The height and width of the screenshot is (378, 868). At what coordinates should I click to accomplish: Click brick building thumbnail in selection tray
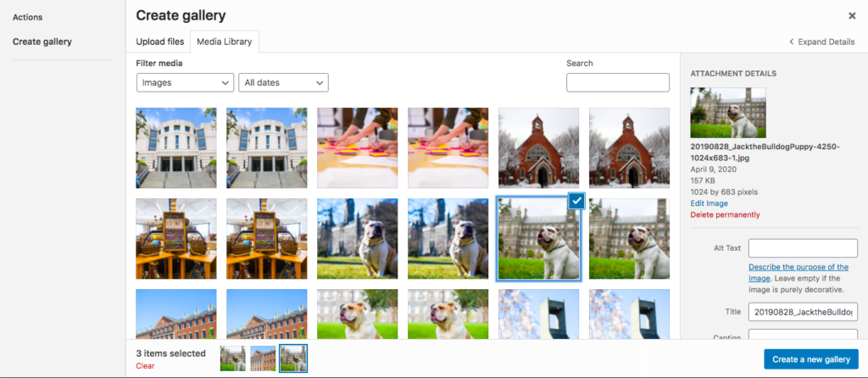pos(263,358)
